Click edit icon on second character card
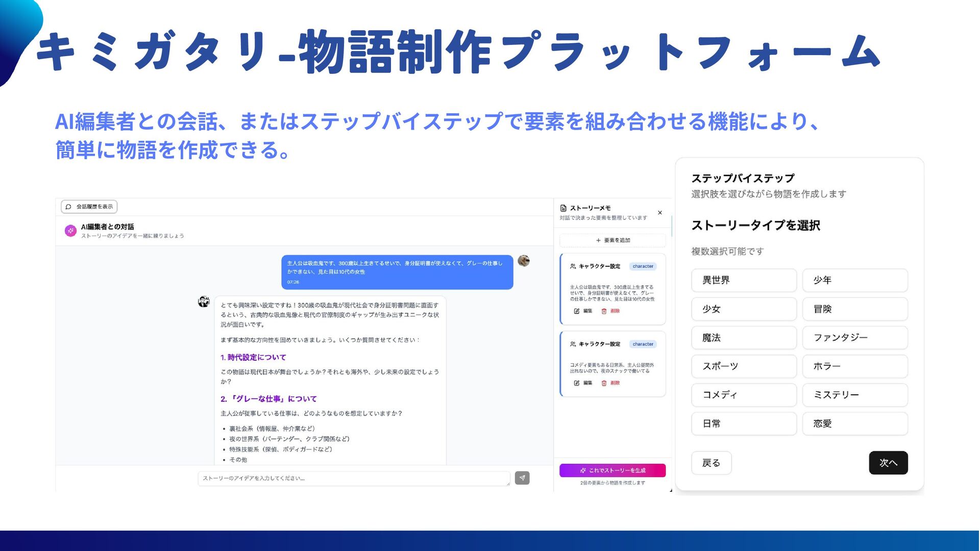Image resolution: width=980 pixels, height=551 pixels. (577, 383)
